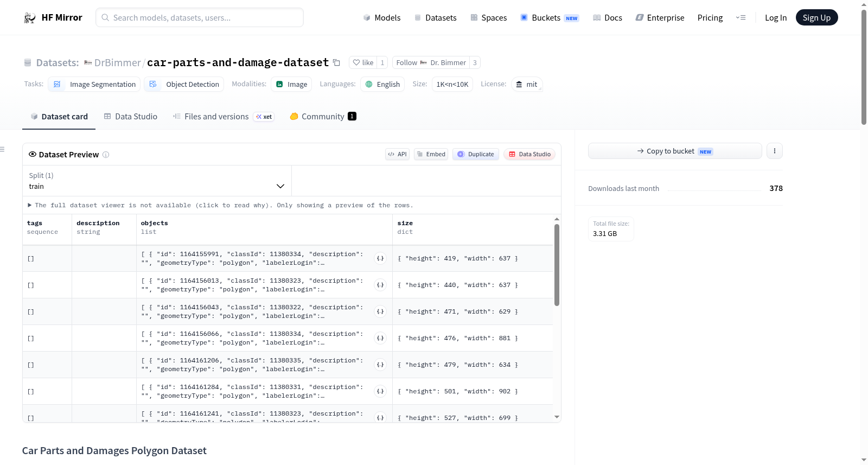The height and width of the screenshot is (465, 868).
Task: Expand the dataset viewer not available notice
Action: [220, 205]
